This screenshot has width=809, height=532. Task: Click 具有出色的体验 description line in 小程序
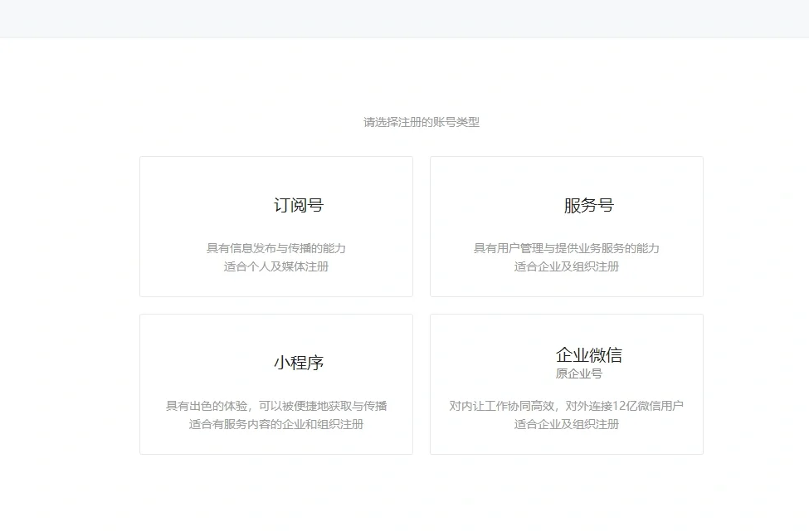point(275,406)
